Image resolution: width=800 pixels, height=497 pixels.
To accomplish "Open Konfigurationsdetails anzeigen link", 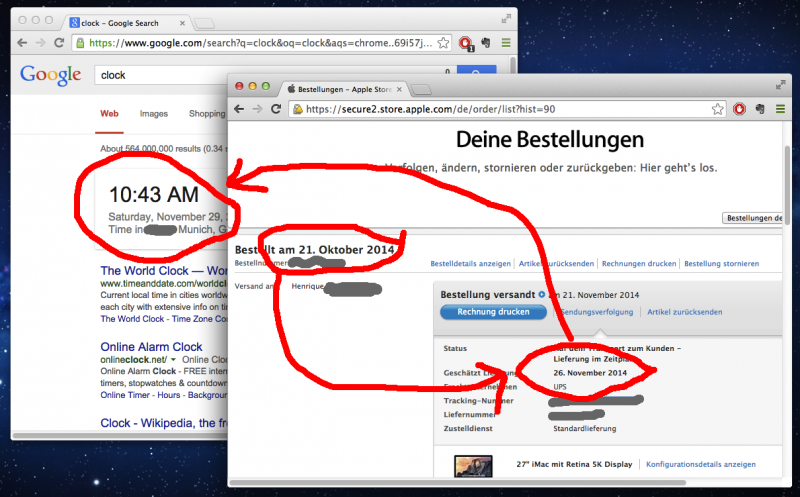I will tap(701, 464).
